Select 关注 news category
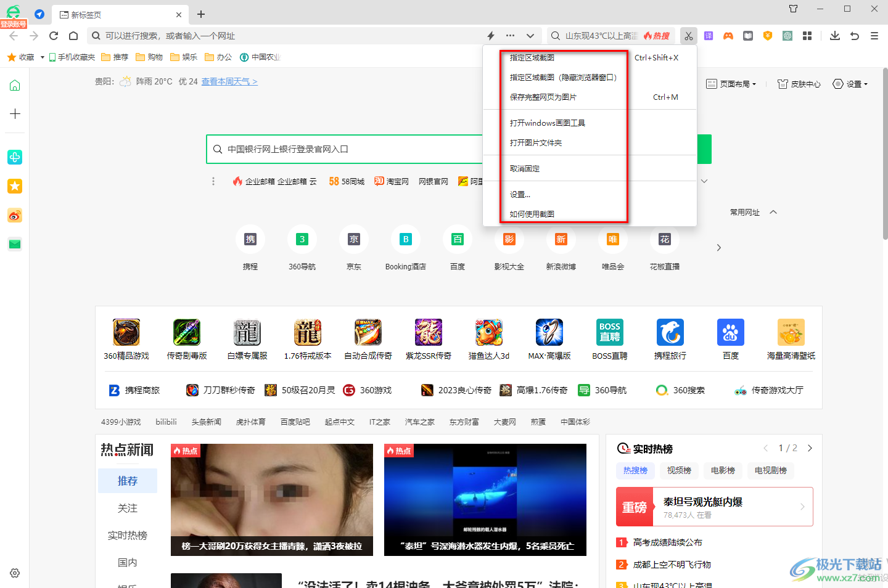Screen dimensions: 888x588 (128, 508)
